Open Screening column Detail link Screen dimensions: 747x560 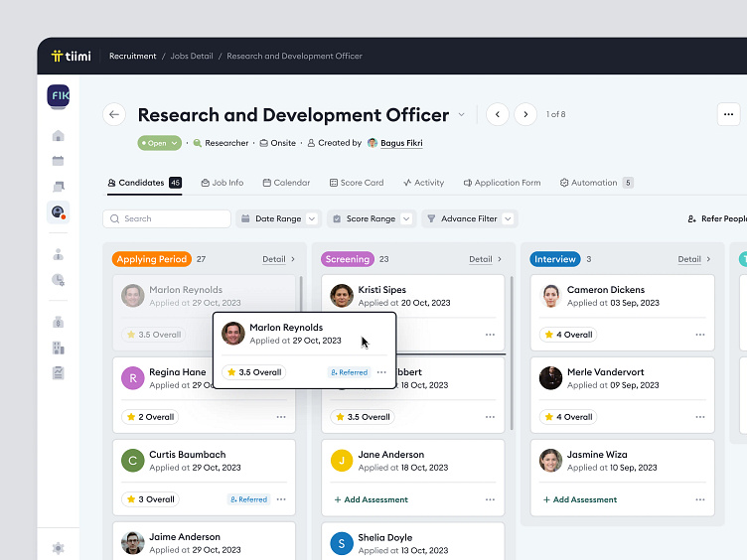(x=486, y=259)
